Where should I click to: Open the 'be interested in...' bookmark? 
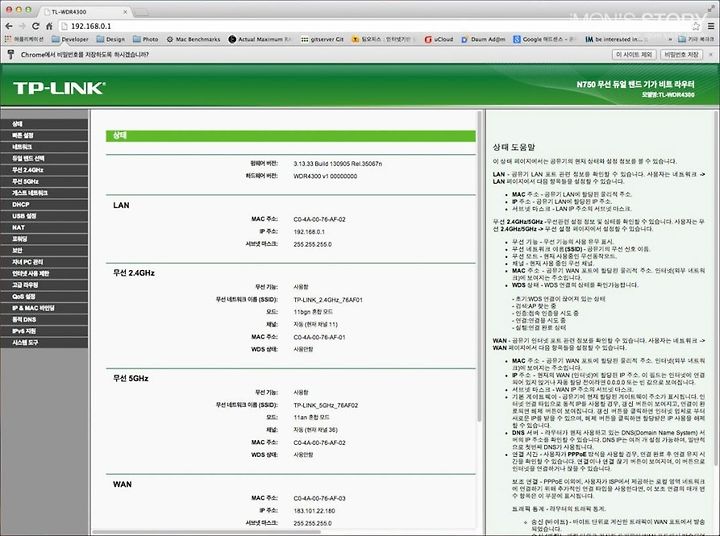(x=614, y=39)
